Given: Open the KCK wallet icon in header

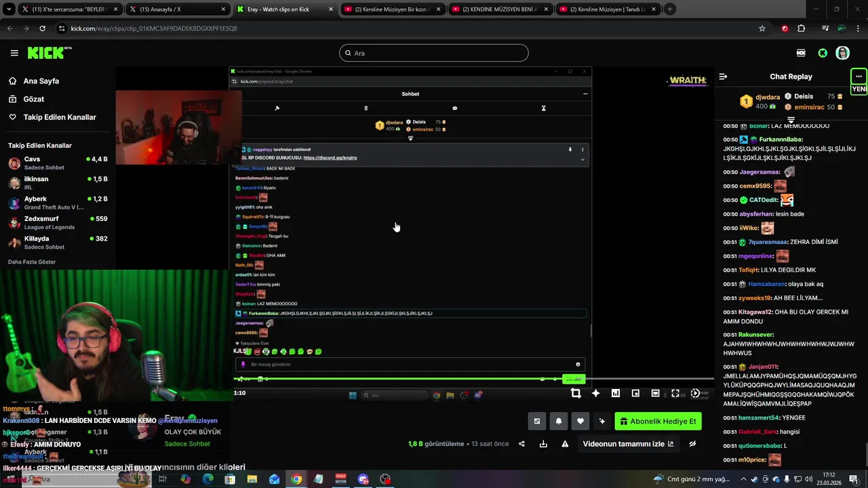Looking at the screenshot, I should pos(801,53).
